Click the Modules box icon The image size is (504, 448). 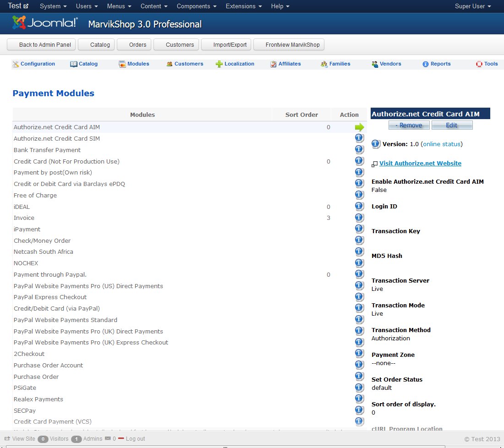122,64
